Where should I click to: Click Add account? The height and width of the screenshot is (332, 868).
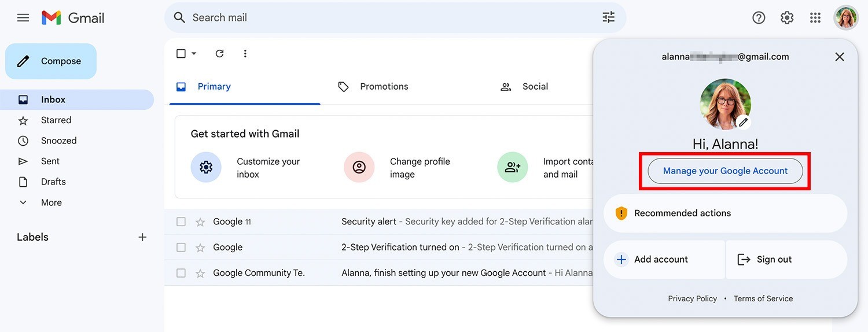(664, 260)
